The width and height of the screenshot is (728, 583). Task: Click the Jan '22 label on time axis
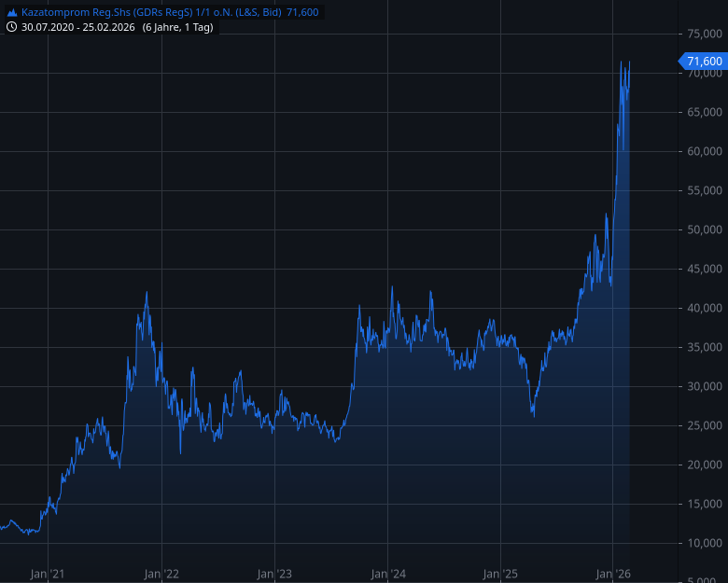click(x=161, y=574)
